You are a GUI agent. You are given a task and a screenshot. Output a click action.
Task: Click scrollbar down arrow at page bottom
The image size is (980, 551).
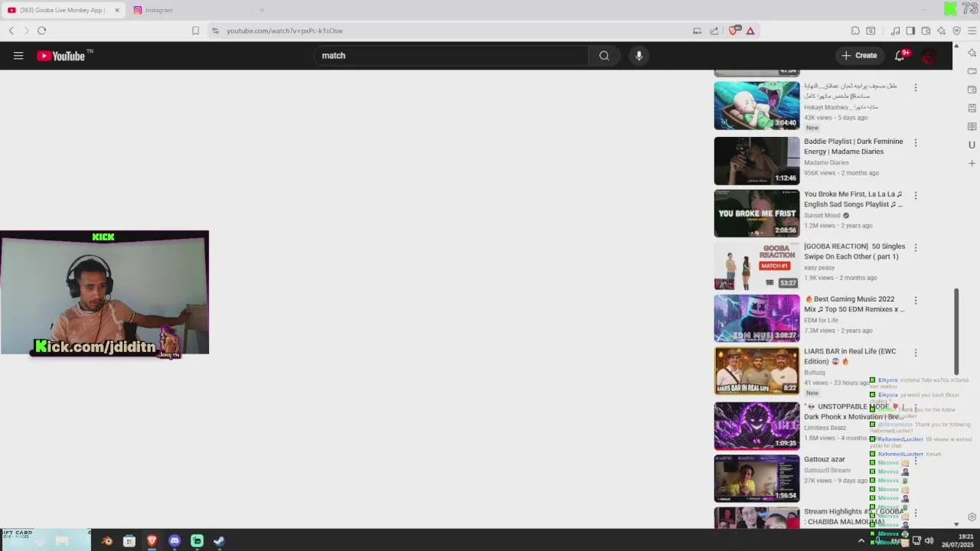tap(956, 524)
